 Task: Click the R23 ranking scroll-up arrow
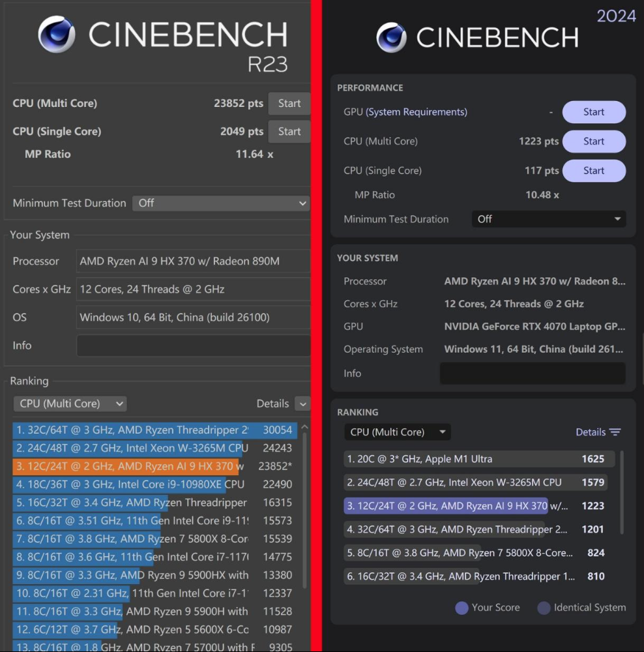(304, 427)
